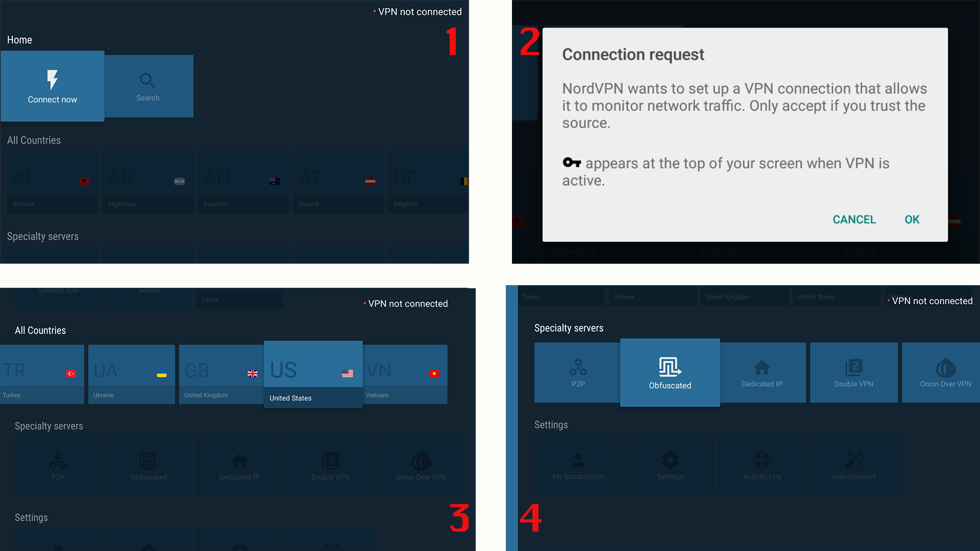
Task: Click the Argentine flag icon in panel 1
Action: [180, 181]
